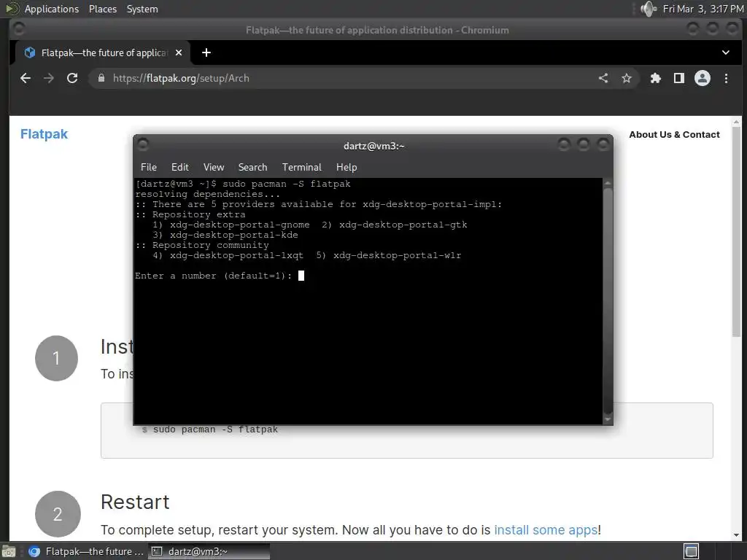Click the terminal scrollbar down arrow
747x560 pixels.
(x=608, y=419)
